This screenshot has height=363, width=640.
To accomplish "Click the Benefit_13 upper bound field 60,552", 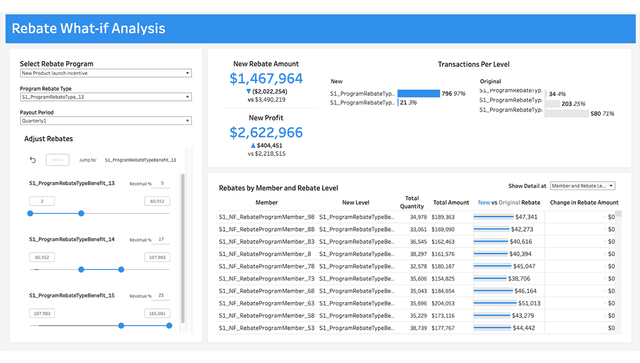I will click(x=157, y=201).
